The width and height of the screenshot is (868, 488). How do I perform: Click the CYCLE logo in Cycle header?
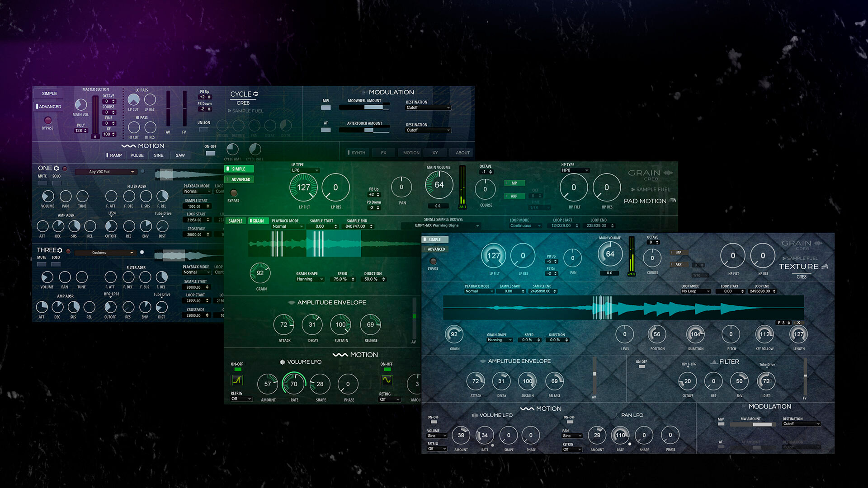pos(244,94)
